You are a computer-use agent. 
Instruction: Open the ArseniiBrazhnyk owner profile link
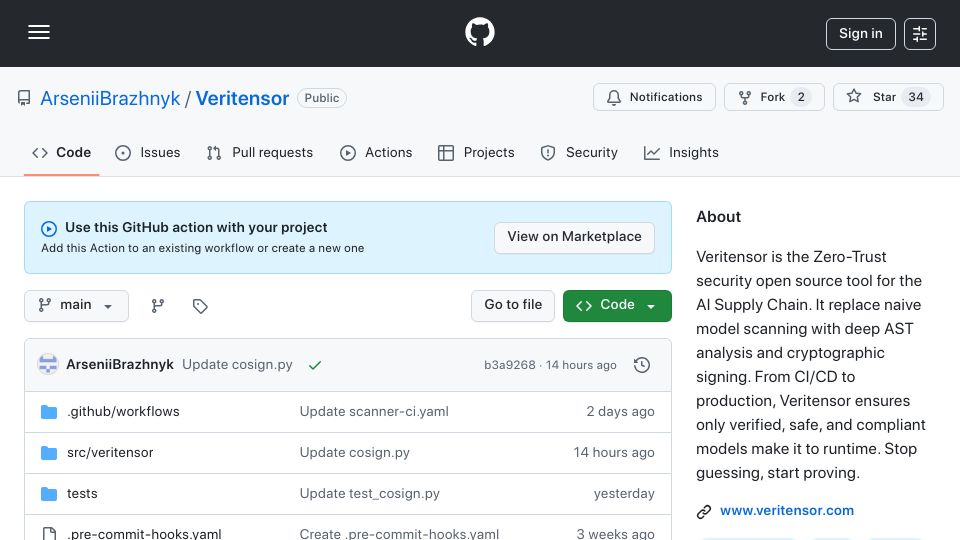point(110,98)
